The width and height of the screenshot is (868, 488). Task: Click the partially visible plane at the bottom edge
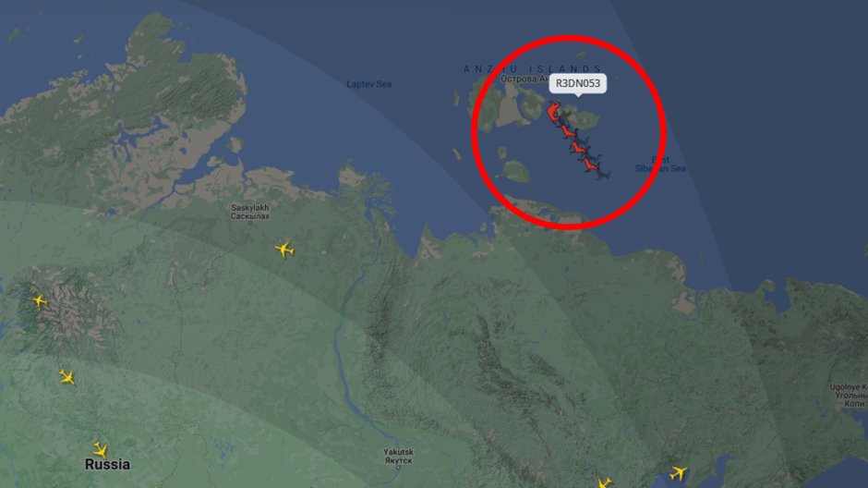tap(604, 483)
